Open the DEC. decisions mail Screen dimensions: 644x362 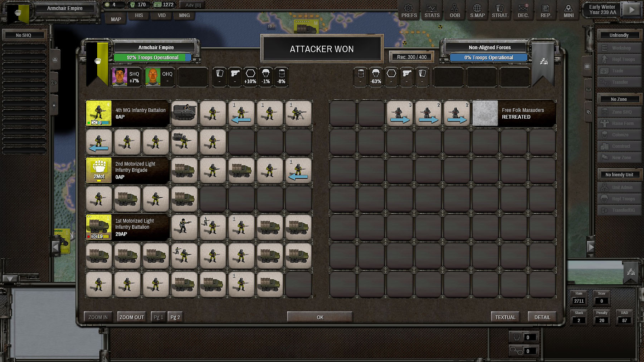(523, 11)
